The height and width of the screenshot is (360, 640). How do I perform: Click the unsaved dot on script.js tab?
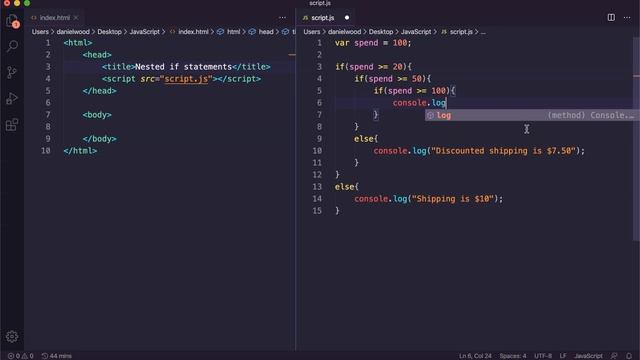(347, 18)
